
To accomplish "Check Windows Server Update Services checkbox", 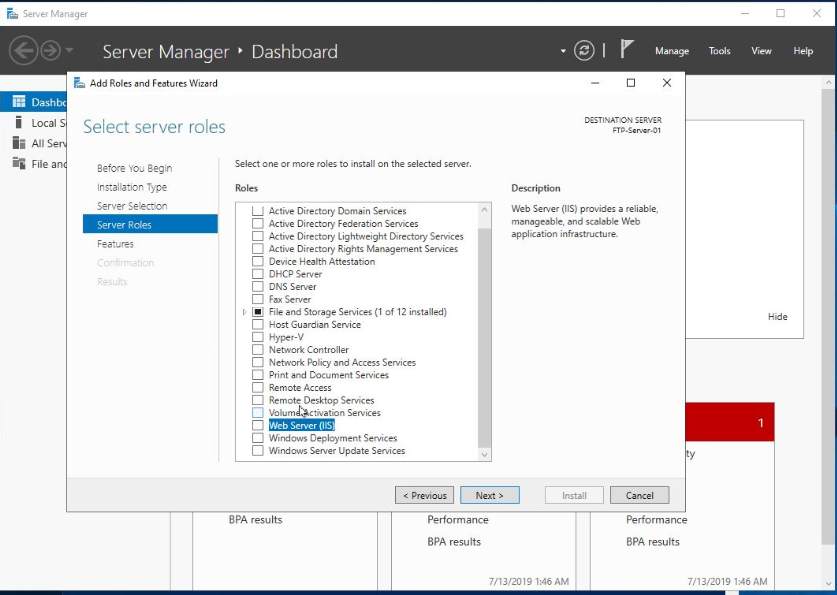I will 258,450.
